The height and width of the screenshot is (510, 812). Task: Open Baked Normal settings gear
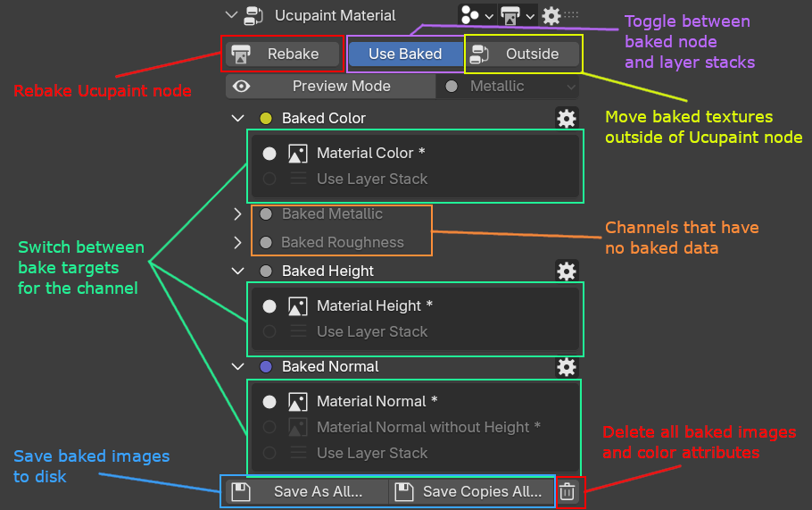(x=566, y=367)
